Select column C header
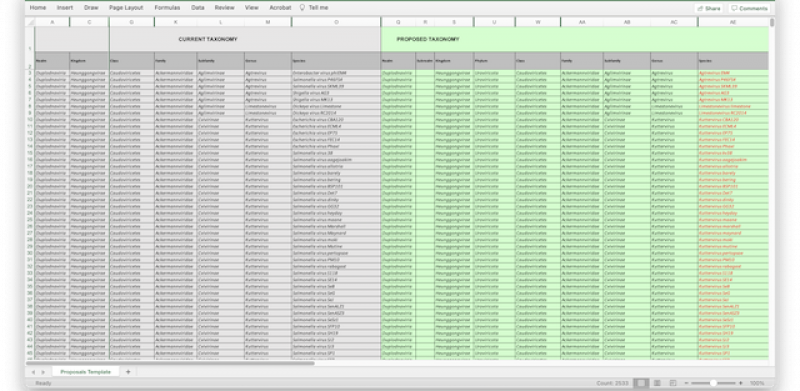 (89, 22)
